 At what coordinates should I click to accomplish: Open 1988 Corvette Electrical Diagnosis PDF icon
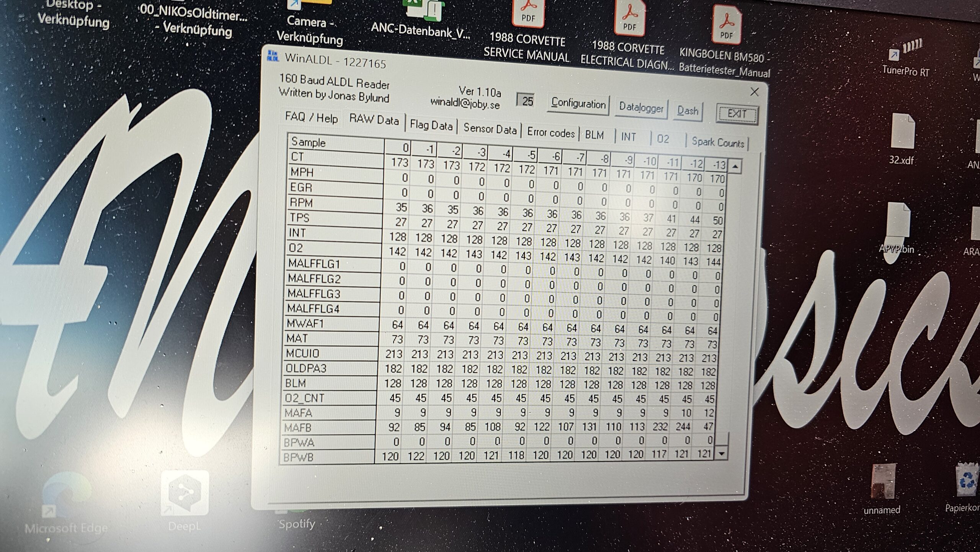click(x=629, y=19)
